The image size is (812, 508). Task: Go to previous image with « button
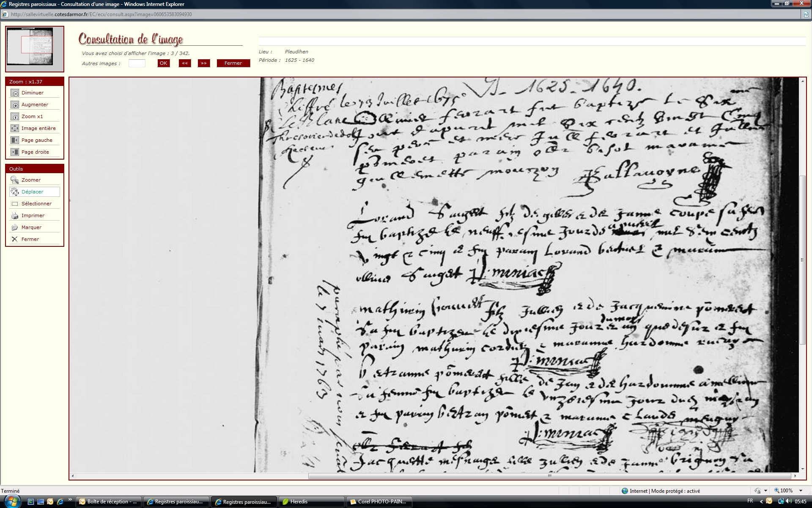point(185,63)
